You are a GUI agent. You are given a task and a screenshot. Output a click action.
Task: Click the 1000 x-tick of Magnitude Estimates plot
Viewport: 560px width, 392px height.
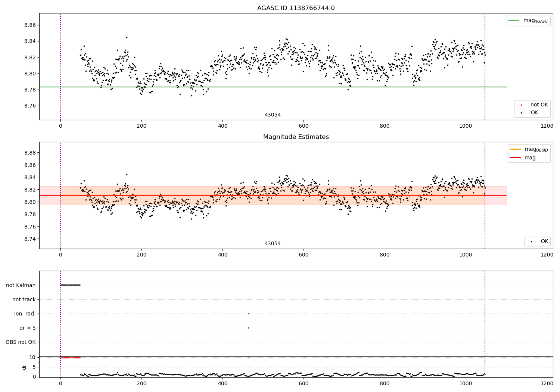[x=466, y=255]
